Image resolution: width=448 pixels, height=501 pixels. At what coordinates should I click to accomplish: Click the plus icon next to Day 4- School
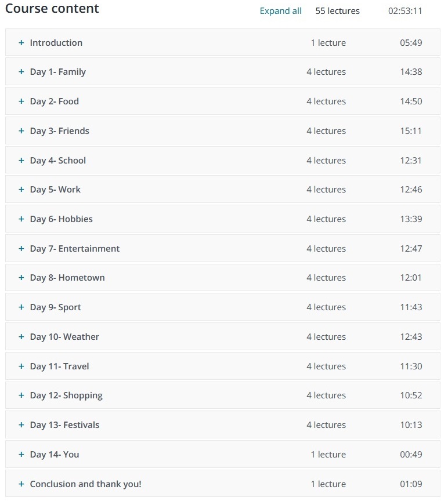pyautogui.click(x=21, y=161)
